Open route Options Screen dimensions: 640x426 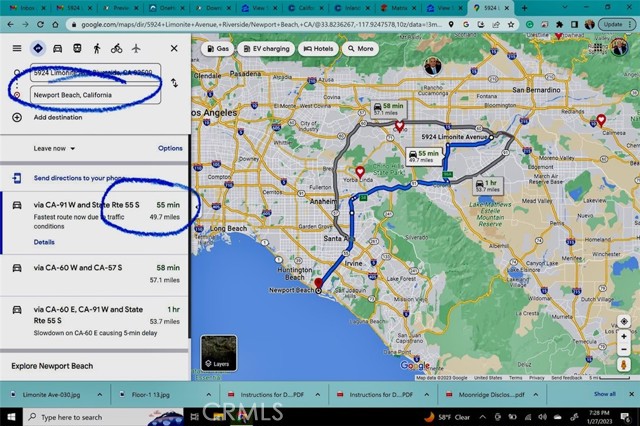pos(170,148)
